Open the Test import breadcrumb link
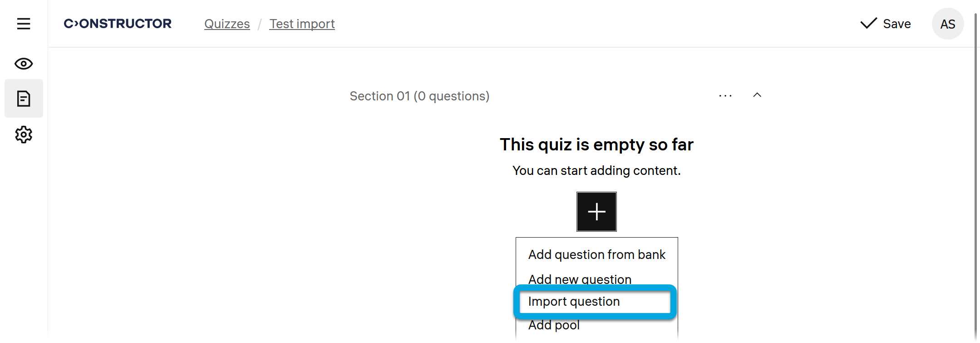This screenshot has height=343, width=980. (x=302, y=24)
